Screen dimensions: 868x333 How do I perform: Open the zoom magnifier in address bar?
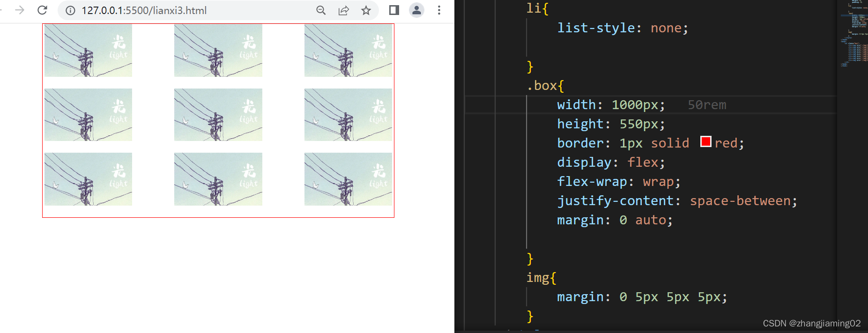coord(321,10)
